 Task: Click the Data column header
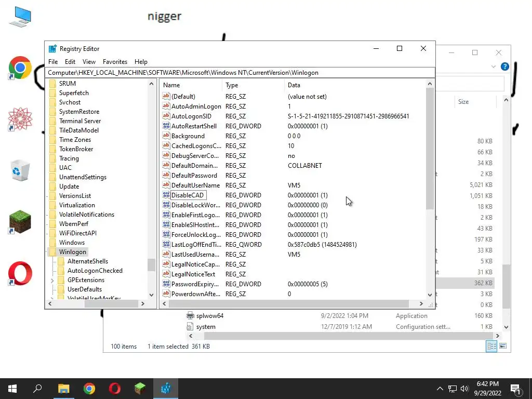point(355,85)
